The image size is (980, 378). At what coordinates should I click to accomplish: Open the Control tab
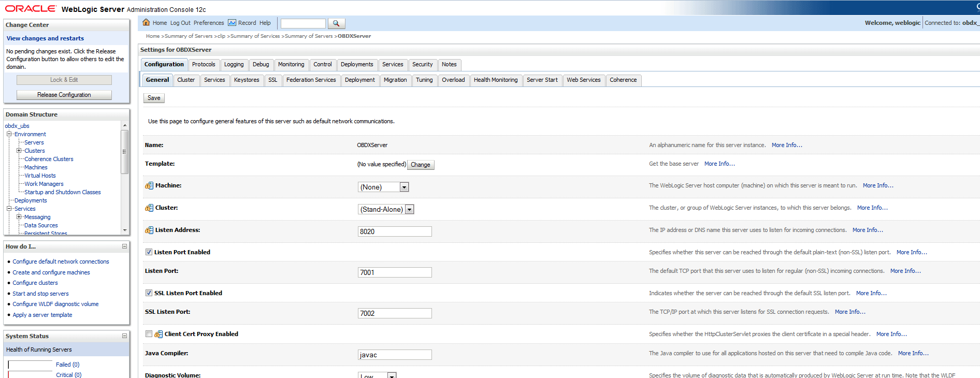pos(323,64)
